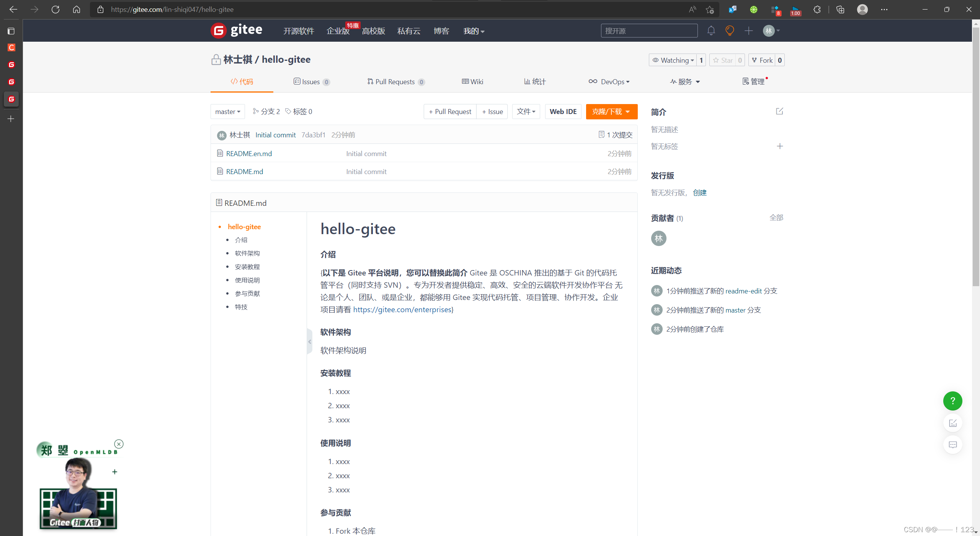
Task: Switch to the Issues tab
Action: [311, 81]
